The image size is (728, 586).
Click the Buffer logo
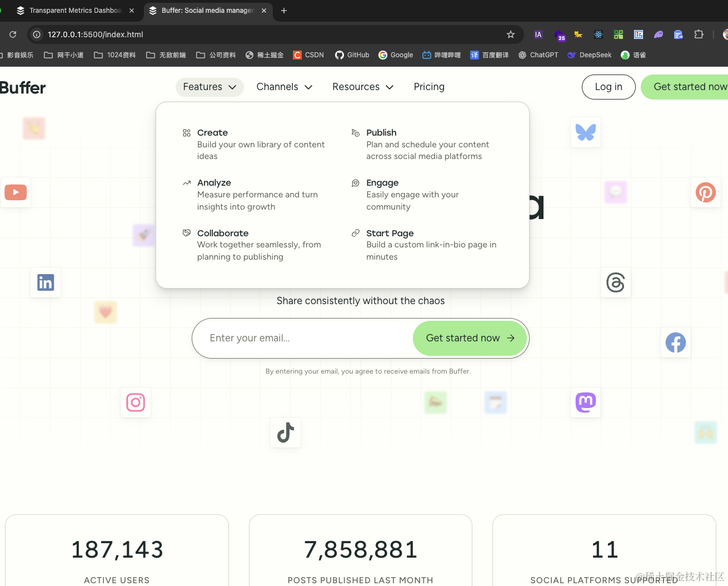coord(23,88)
